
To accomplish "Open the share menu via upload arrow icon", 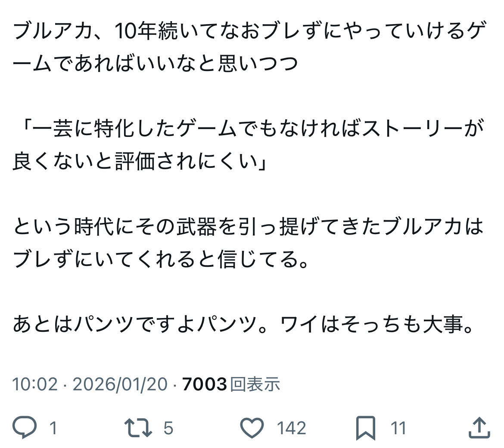I will point(479,428).
